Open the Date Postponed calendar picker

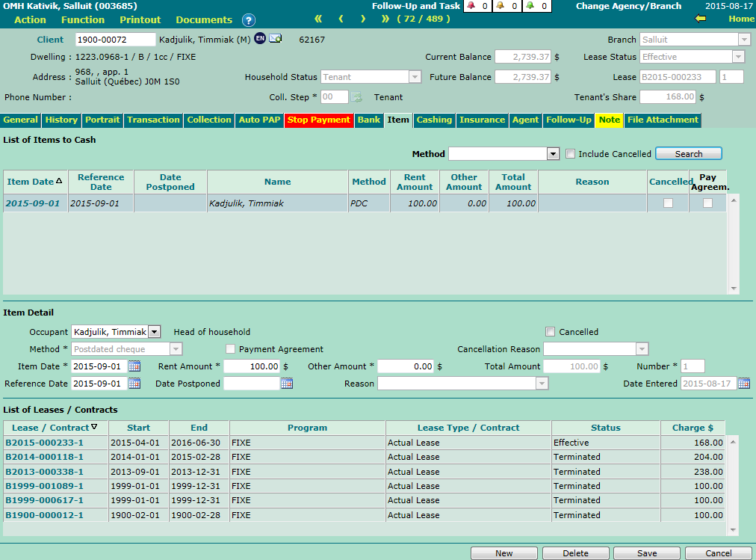287,384
